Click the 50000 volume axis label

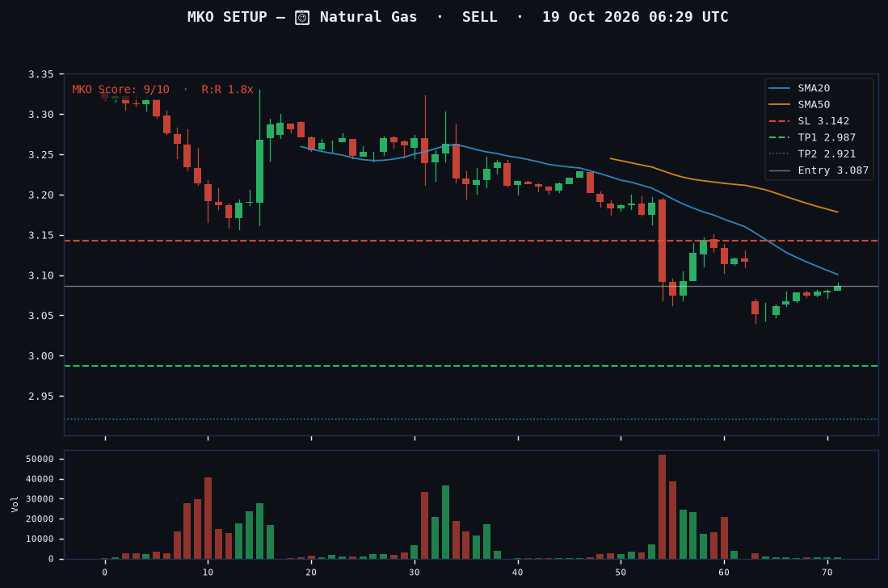(40, 459)
